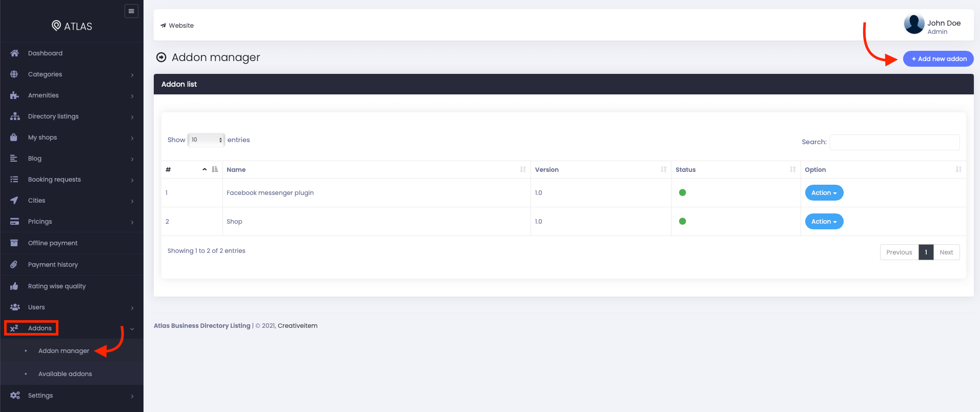The image size is (980, 412).
Task: Click the Add new addon button
Action: coord(938,59)
